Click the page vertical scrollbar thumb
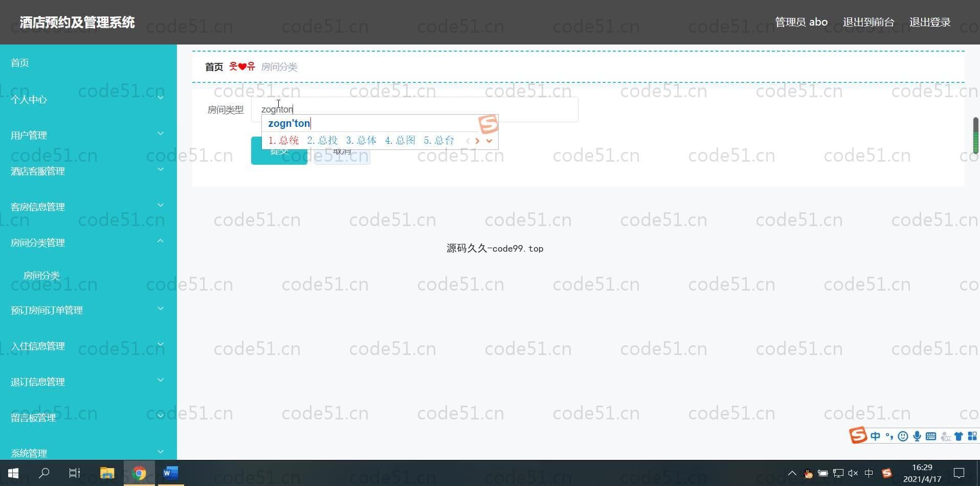This screenshot has height=486, width=980. tap(975, 136)
